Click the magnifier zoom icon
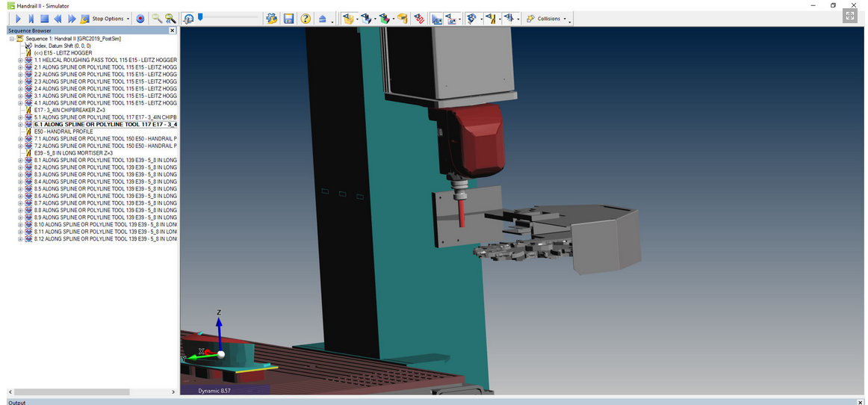 point(157,19)
